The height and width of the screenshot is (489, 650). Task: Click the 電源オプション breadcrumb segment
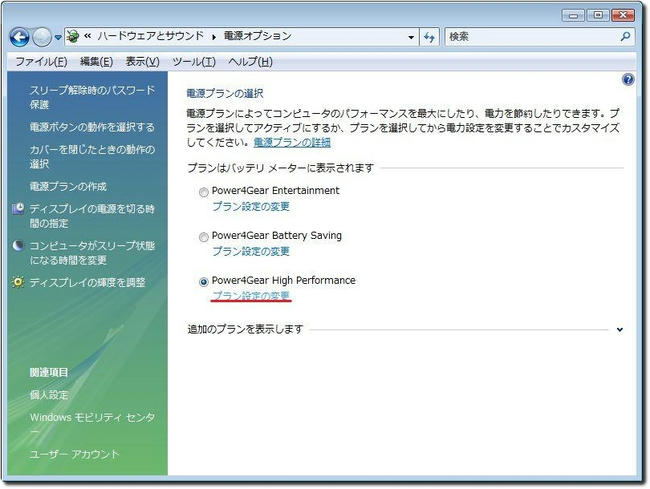click(x=257, y=36)
